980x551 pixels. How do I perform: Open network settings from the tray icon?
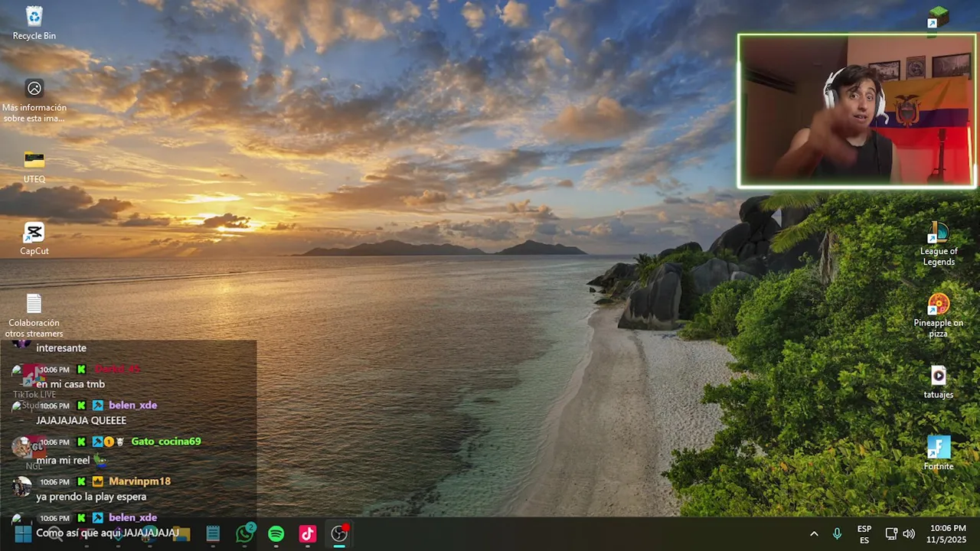(891, 533)
